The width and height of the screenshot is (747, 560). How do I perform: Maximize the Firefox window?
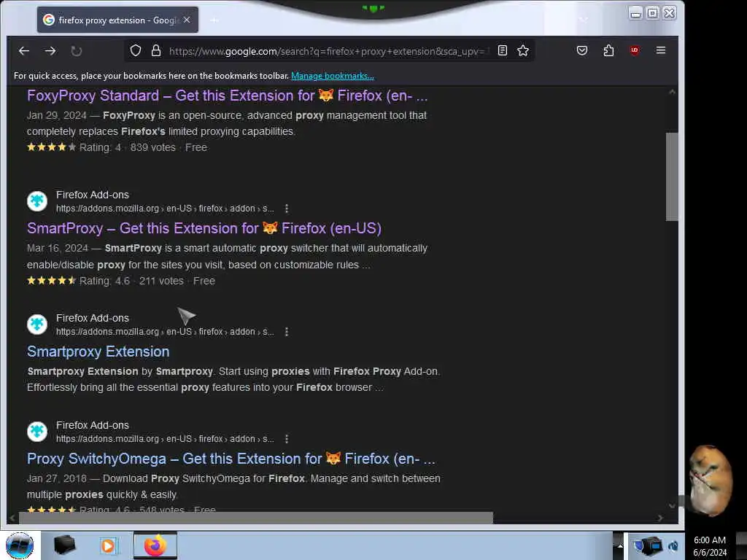[652, 13]
